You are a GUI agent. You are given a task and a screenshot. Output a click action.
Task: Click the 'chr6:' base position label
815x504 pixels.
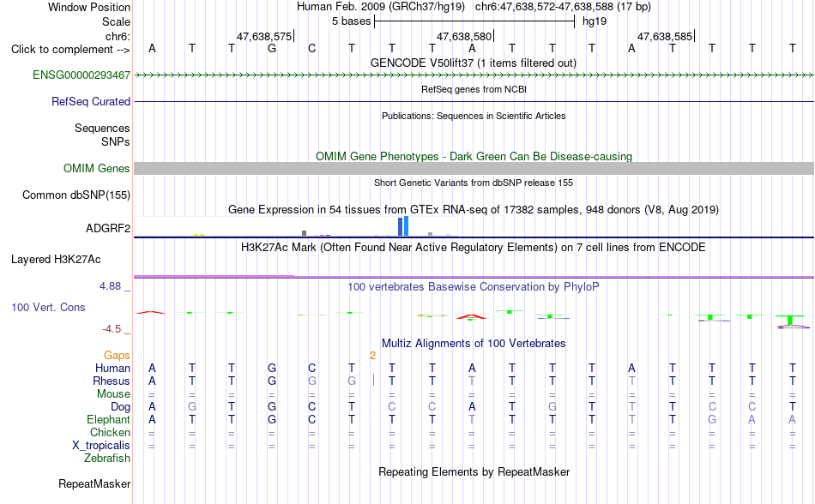118,36
